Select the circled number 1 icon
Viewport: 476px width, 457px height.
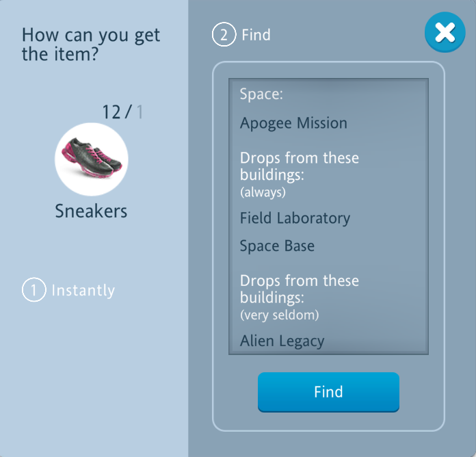tap(33, 290)
